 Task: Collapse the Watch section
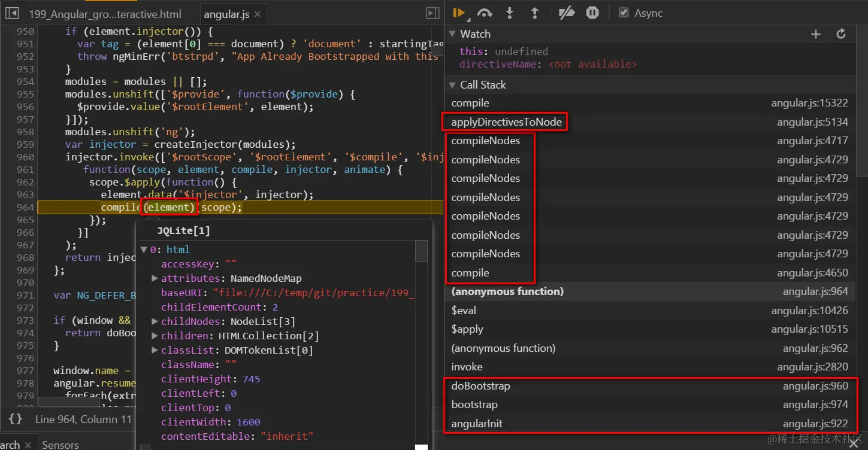click(x=452, y=34)
